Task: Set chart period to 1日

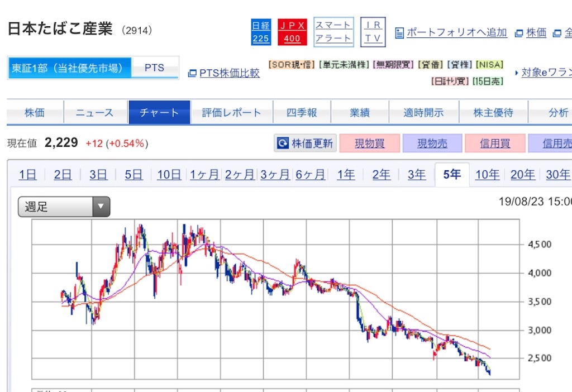Action: (x=28, y=175)
